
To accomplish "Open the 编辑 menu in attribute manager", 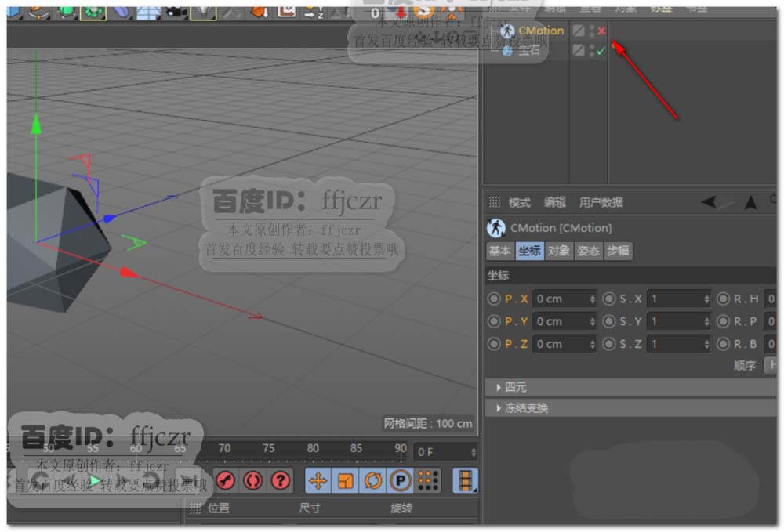I will [x=554, y=202].
